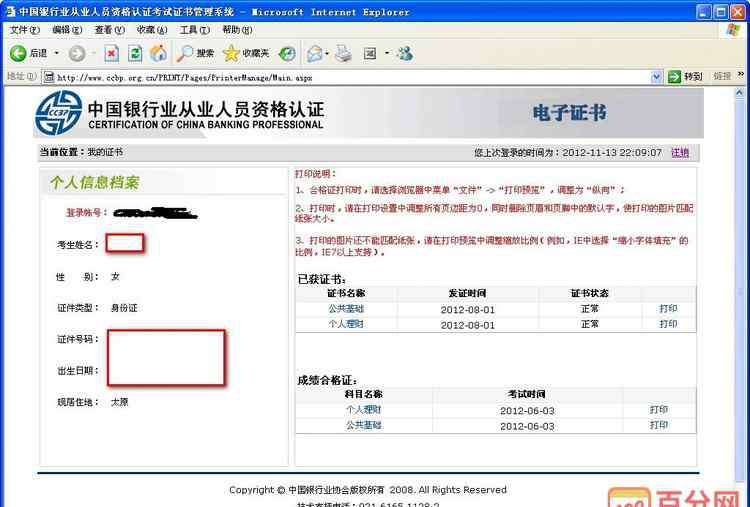Stop page loading with red X icon
Image resolution: width=750 pixels, height=507 pixels.
[111, 54]
